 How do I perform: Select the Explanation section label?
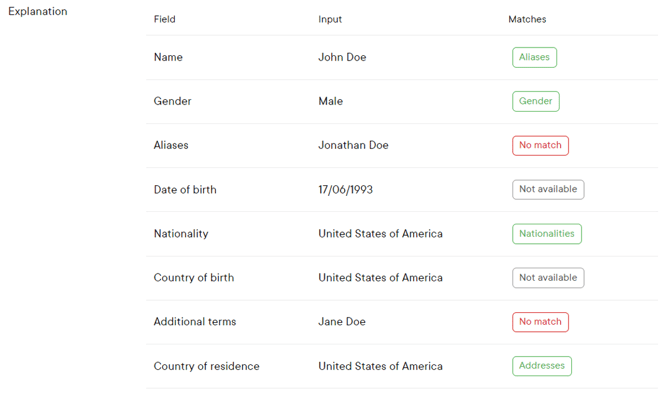pyautogui.click(x=38, y=12)
